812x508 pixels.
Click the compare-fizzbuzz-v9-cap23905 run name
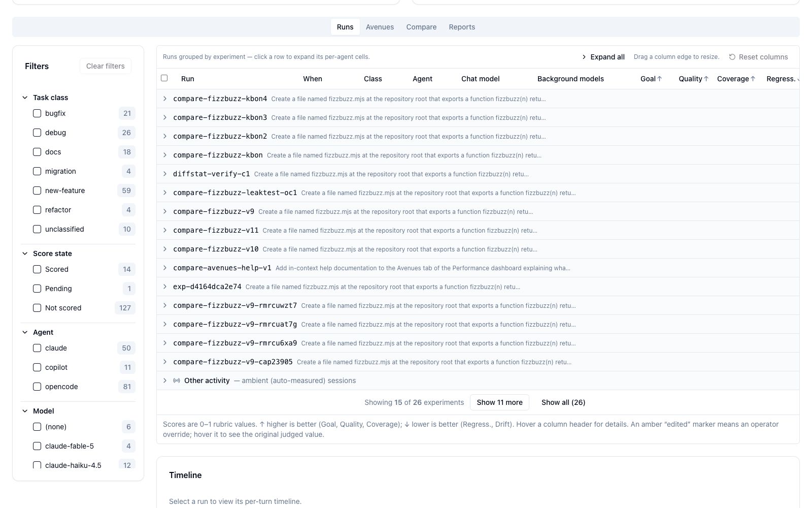233,362
